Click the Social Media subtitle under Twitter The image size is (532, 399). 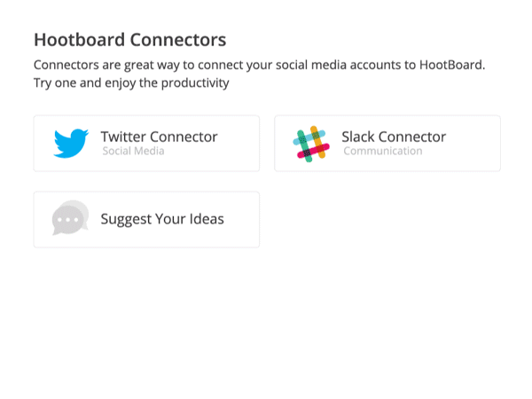(x=133, y=151)
